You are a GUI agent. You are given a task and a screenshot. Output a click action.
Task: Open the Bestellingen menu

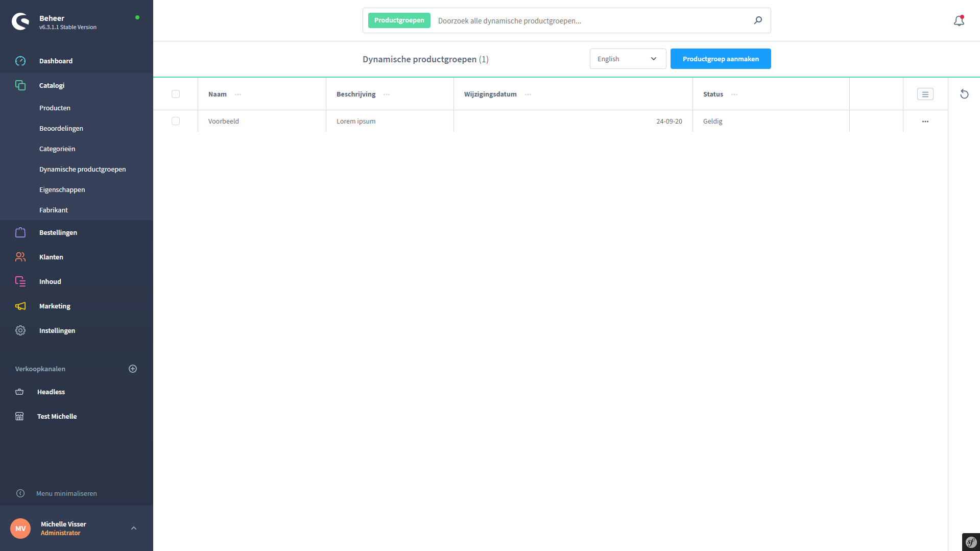click(58, 233)
